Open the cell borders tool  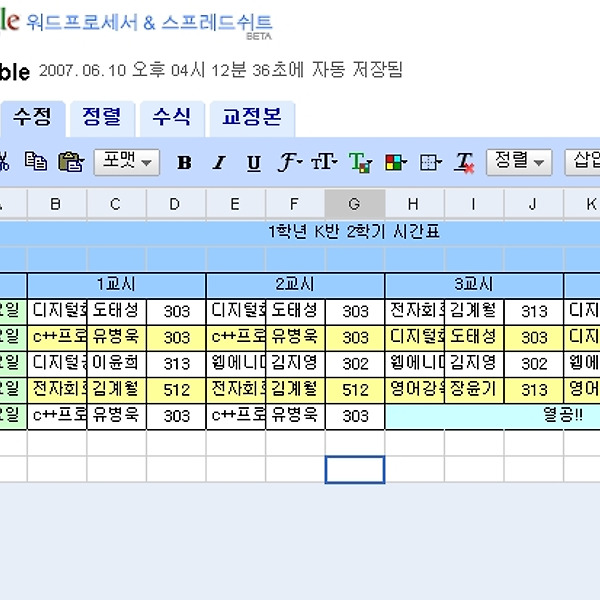click(430, 163)
